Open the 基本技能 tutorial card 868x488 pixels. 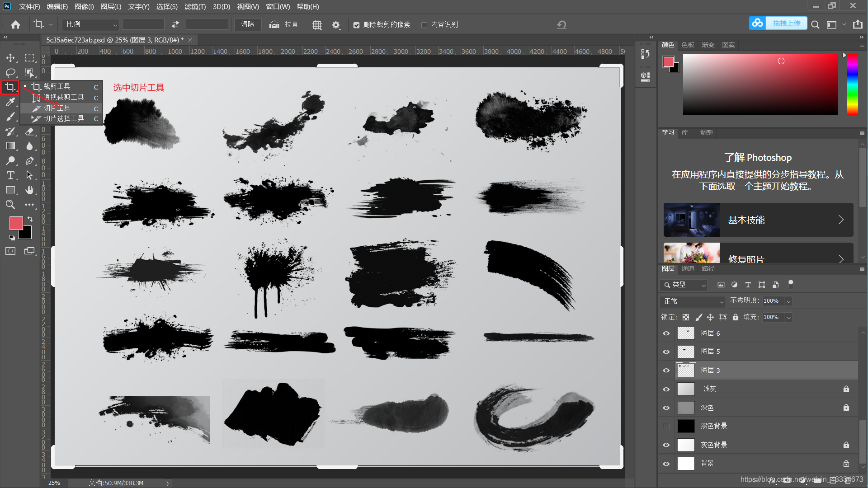pyautogui.click(x=758, y=220)
